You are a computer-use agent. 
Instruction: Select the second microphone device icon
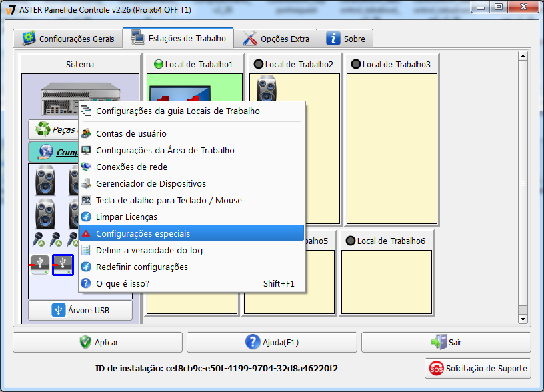(55, 239)
